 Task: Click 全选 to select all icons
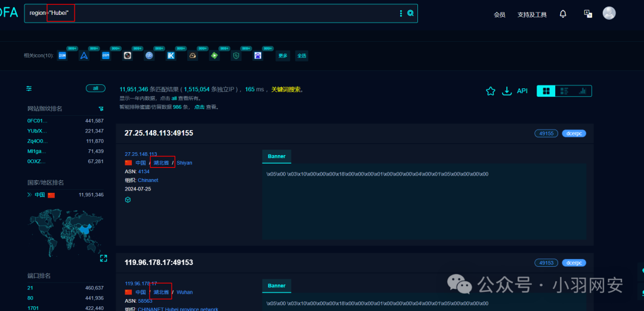[x=302, y=56]
